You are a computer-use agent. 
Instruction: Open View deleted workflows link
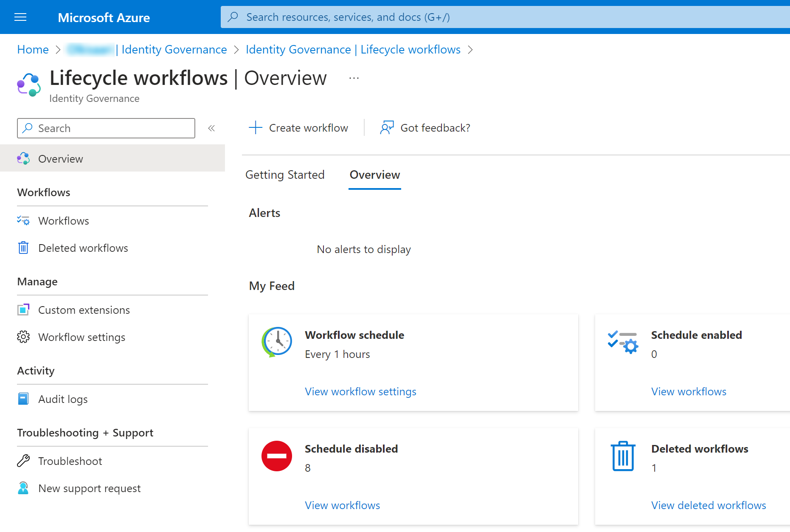point(708,505)
